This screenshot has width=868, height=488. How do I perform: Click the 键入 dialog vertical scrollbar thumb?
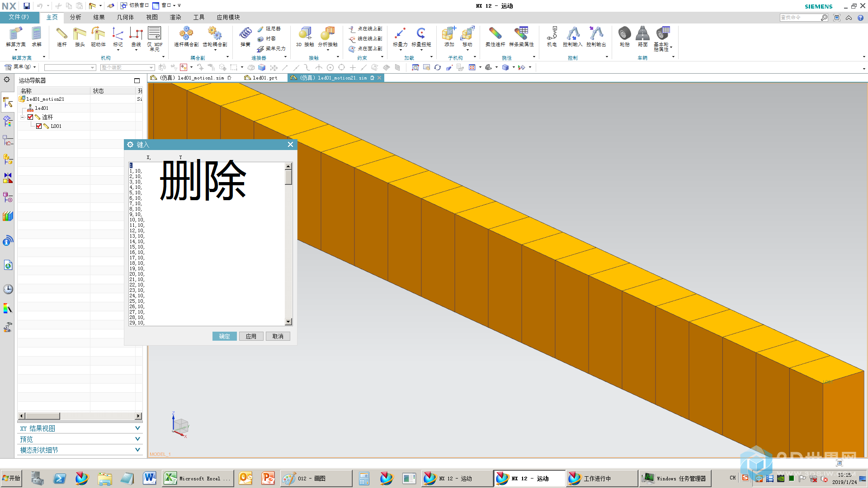point(288,177)
